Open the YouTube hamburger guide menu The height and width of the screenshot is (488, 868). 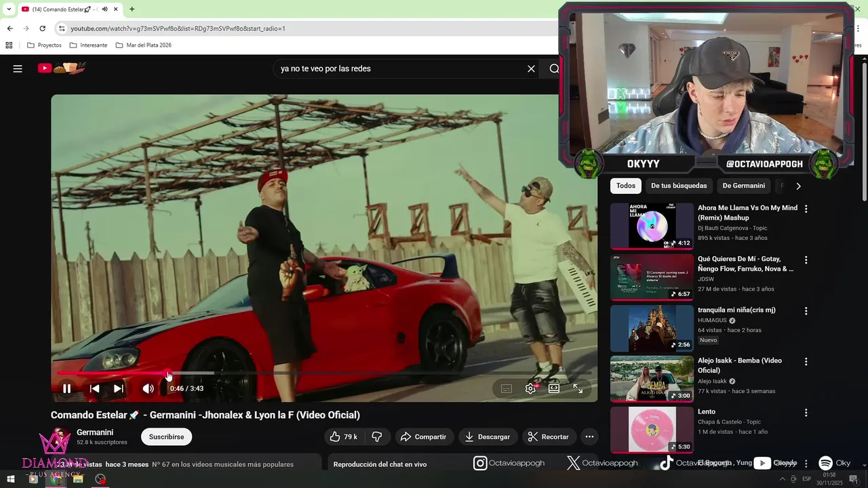tap(18, 68)
